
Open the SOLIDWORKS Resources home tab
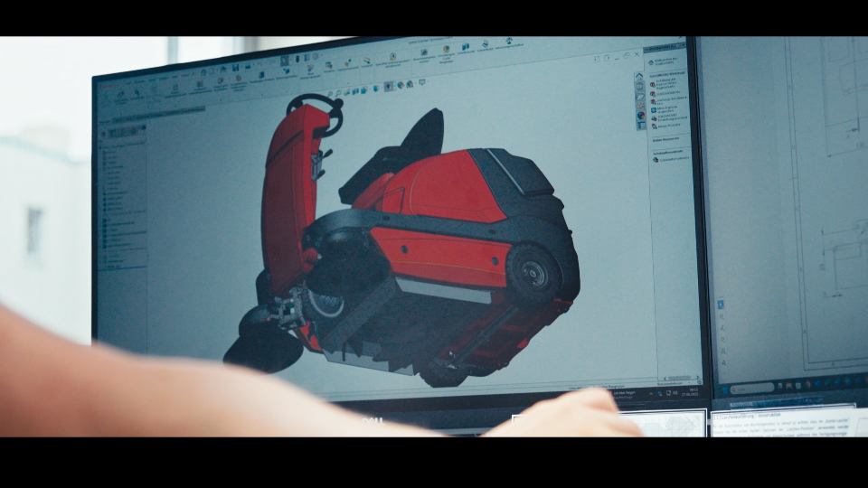[639, 78]
